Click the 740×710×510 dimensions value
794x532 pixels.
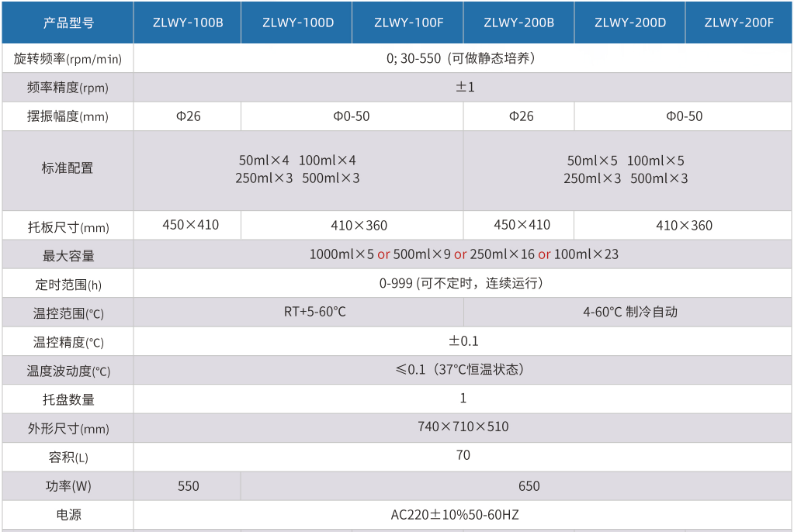click(463, 427)
